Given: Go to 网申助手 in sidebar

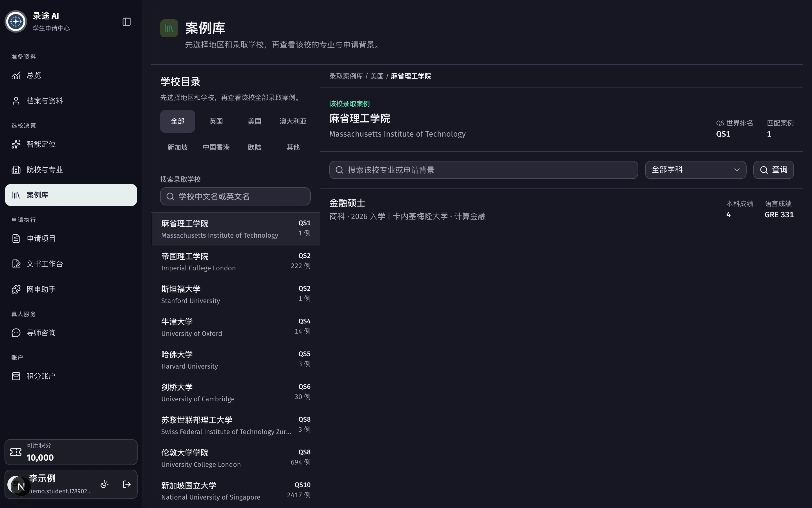Looking at the screenshot, I should point(71,289).
